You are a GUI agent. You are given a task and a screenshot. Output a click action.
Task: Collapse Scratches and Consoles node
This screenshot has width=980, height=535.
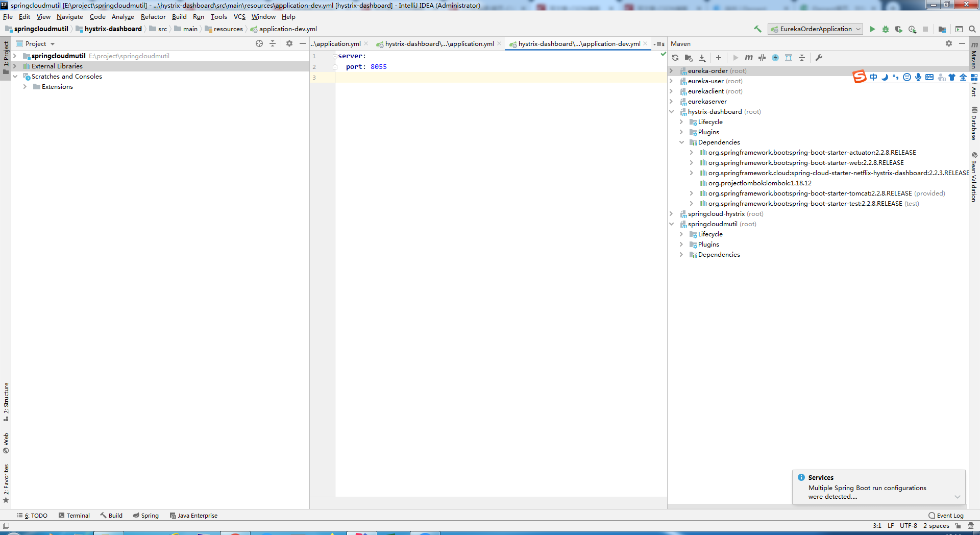tap(15, 77)
